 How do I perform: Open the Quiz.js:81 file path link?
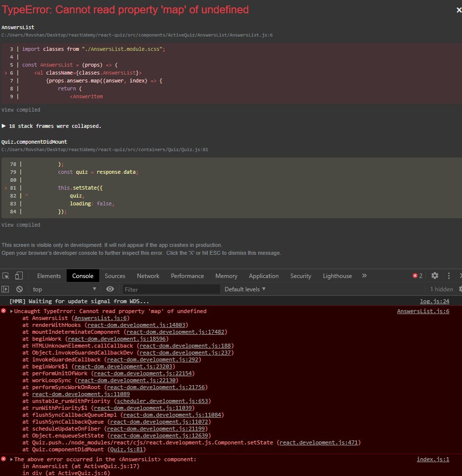coord(105,149)
